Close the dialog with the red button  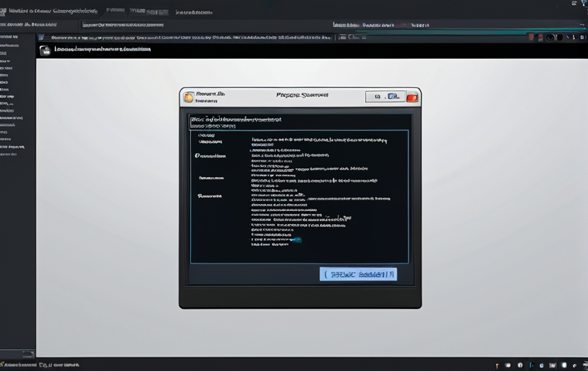(412, 97)
